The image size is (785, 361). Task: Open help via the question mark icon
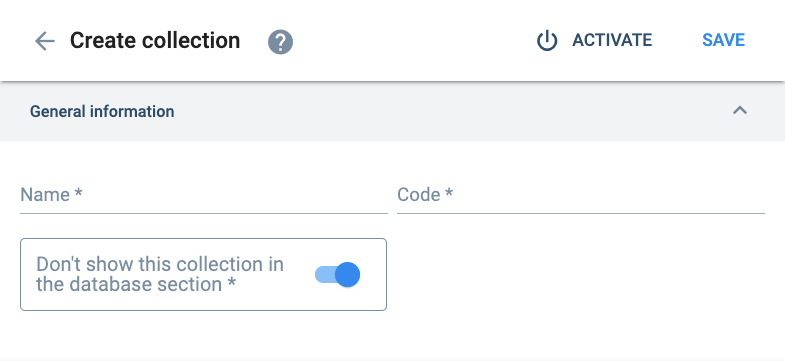[x=280, y=42]
